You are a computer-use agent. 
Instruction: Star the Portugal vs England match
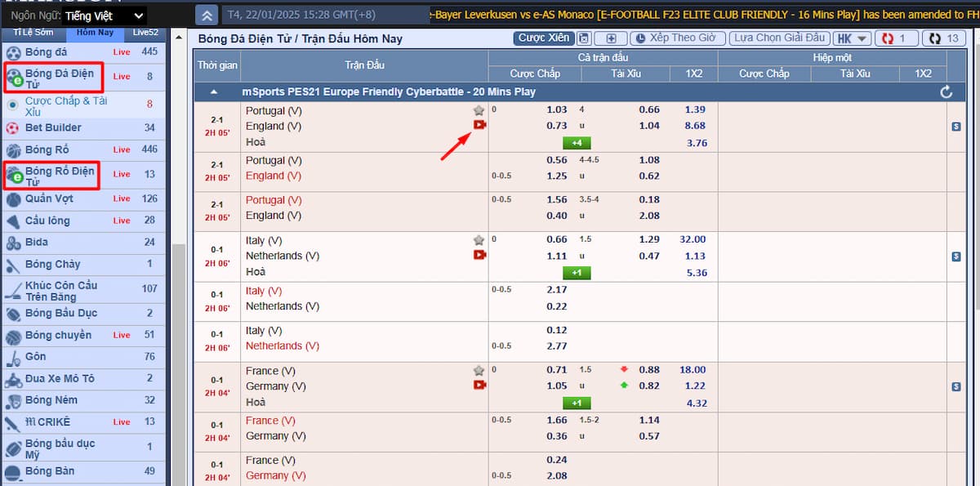(x=479, y=110)
